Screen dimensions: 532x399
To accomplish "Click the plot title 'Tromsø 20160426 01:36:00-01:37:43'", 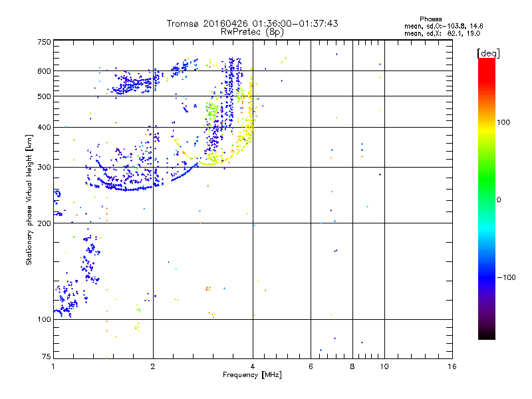I will (x=252, y=23).
